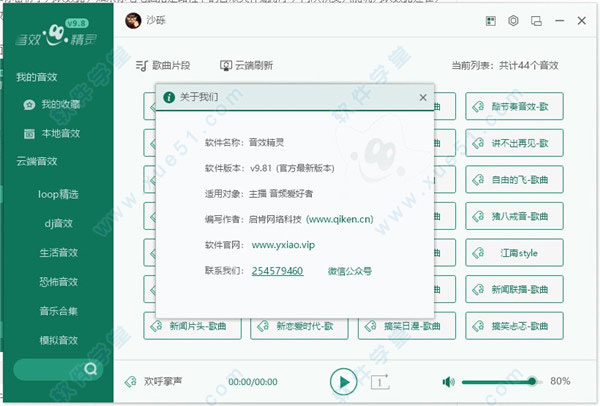Open 音乐合集 category
600x406 pixels.
click(x=58, y=311)
